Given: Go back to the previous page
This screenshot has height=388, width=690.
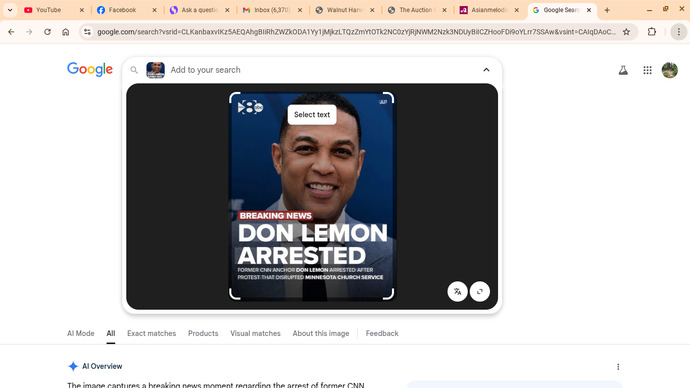Looking at the screenshot, I should coord(11,32).
